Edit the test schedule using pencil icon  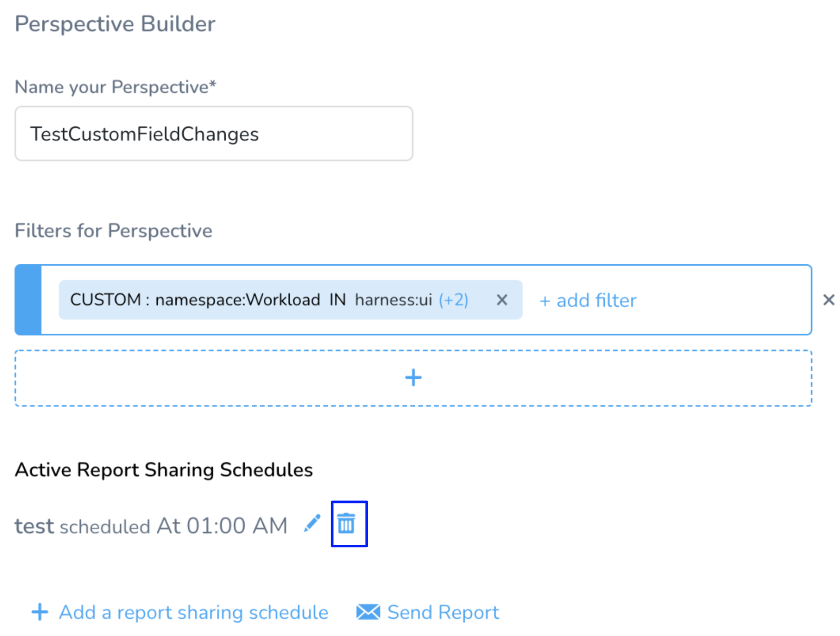pos(312,523)
